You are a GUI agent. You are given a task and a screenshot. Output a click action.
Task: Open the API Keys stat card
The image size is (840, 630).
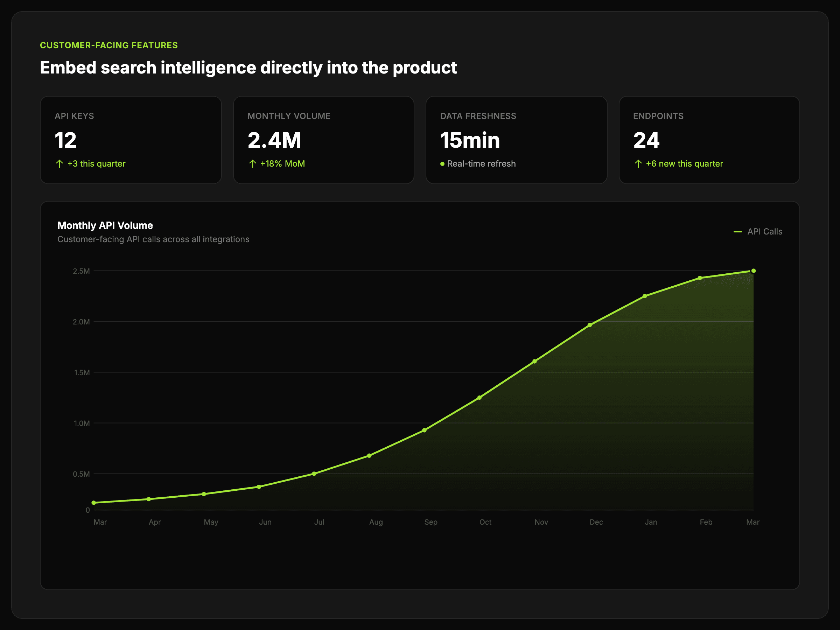131,140
